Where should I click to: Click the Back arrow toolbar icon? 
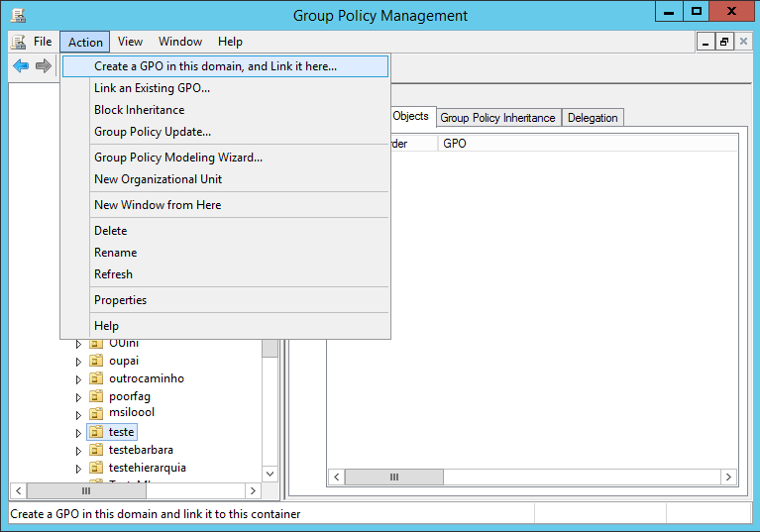[21, 66]
